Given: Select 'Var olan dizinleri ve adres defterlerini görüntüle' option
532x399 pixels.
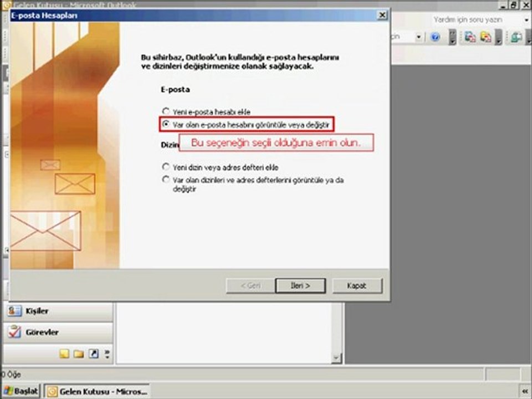Looking at the screenshot, I should pos(166,179).
